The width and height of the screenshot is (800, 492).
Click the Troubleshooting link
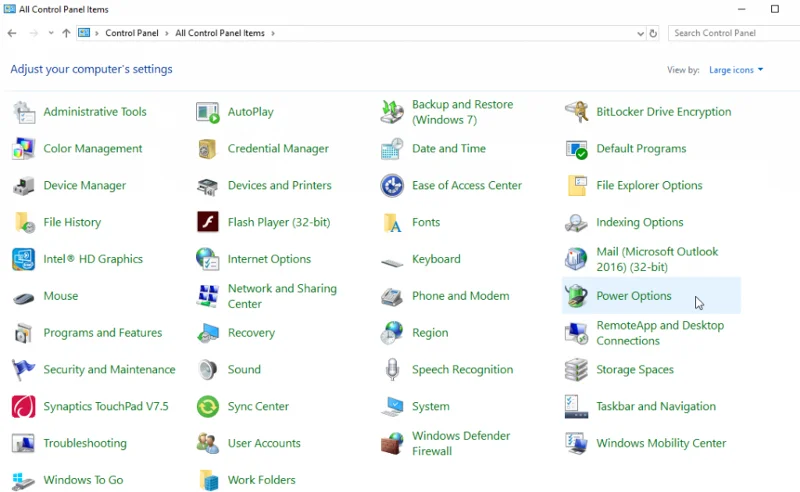[x=85, y=444]
